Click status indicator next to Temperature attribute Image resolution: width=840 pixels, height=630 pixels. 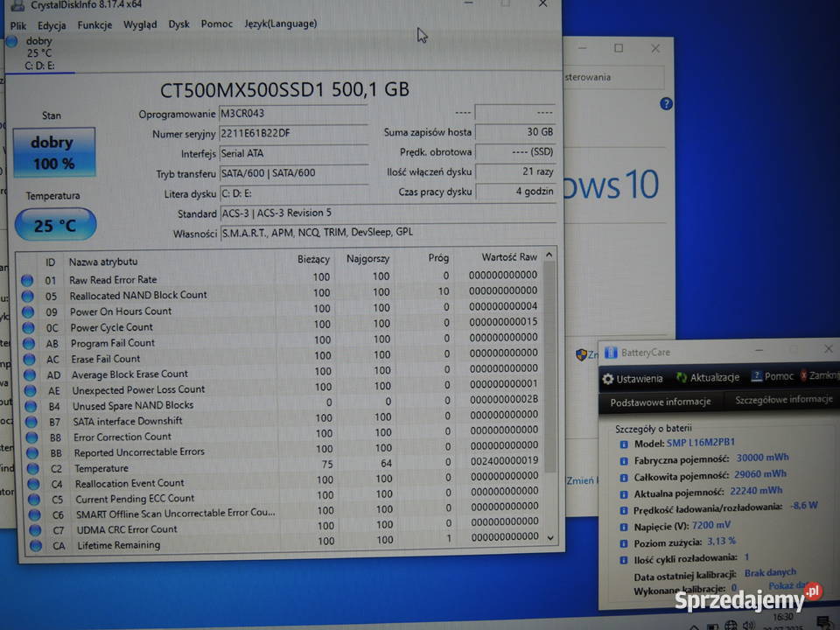(x=33, y=468)
